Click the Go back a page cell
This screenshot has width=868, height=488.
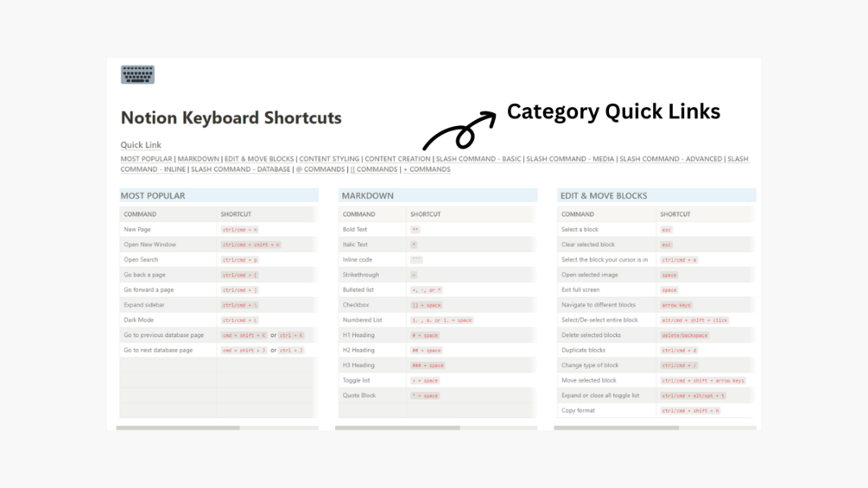tap(168, 275)
